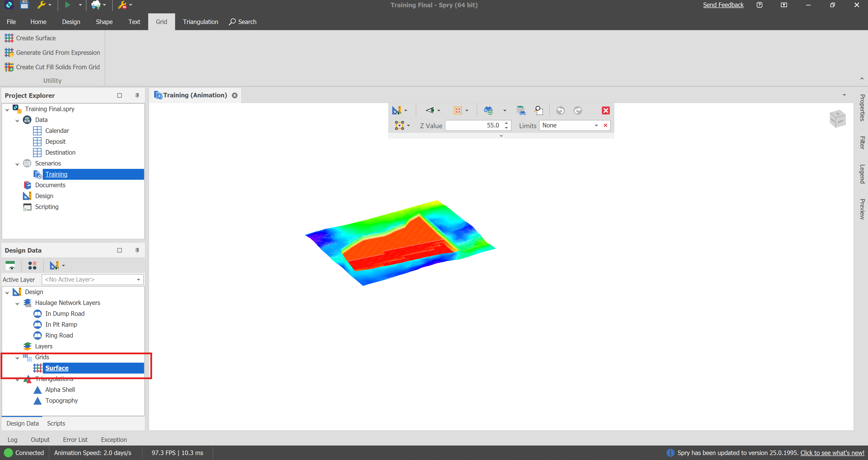Click the zoom to selection magnifier icon
Viewport: 868px width, 460px height.
tap(538, 111)
